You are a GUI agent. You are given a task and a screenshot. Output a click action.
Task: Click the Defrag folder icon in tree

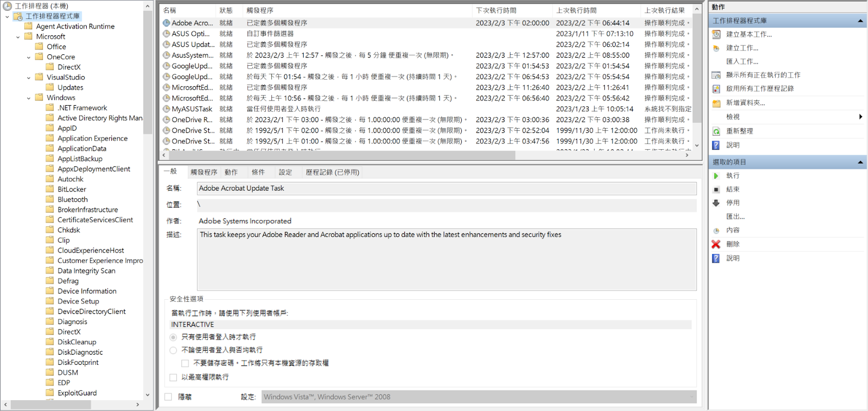click(x=50, y=281)
